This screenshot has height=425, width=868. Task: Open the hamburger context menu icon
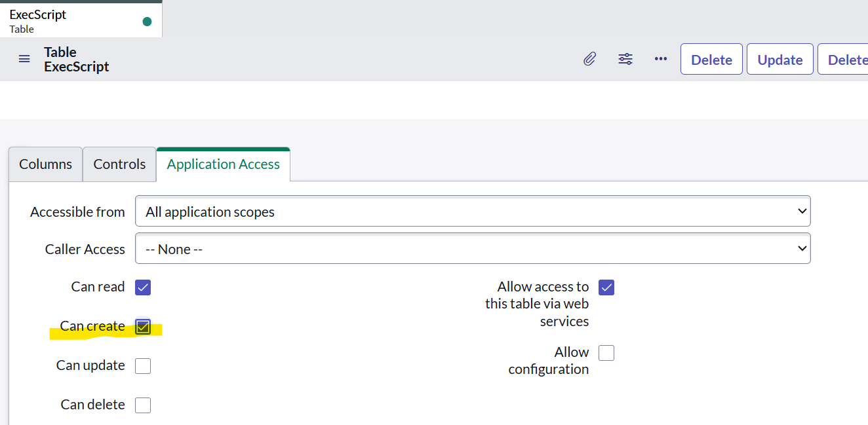coord(24,59)
